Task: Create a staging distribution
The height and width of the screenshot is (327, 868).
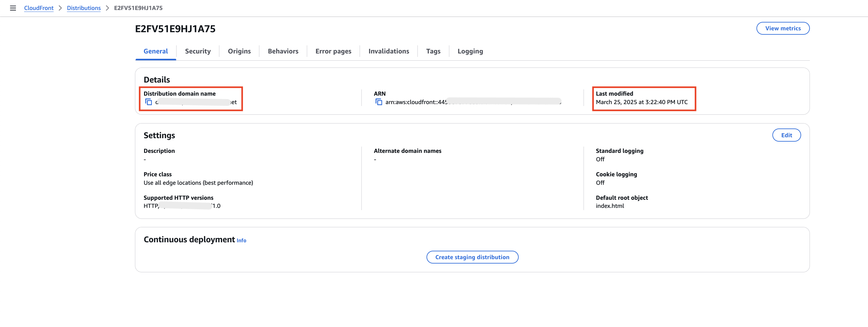Action: 472,257
